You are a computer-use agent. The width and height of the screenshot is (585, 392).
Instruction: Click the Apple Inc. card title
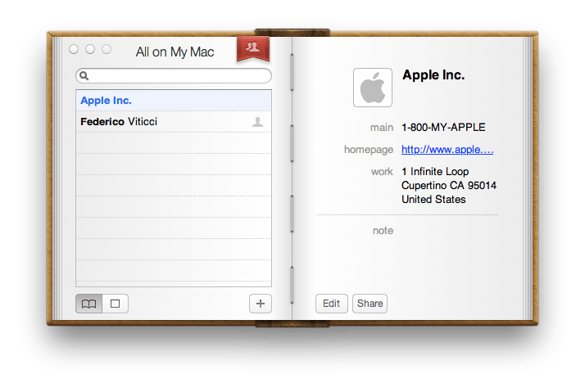433,75
